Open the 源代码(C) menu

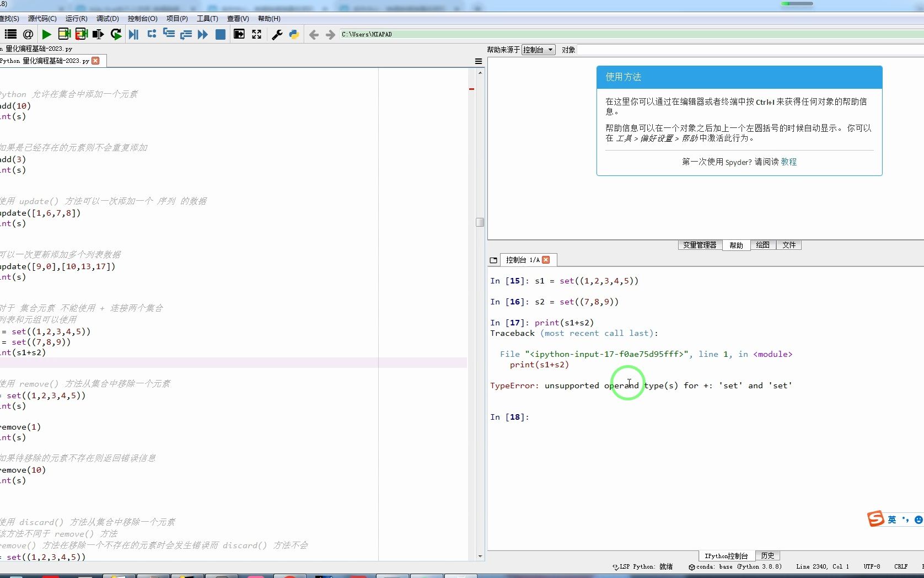click(x=42, y=18)
